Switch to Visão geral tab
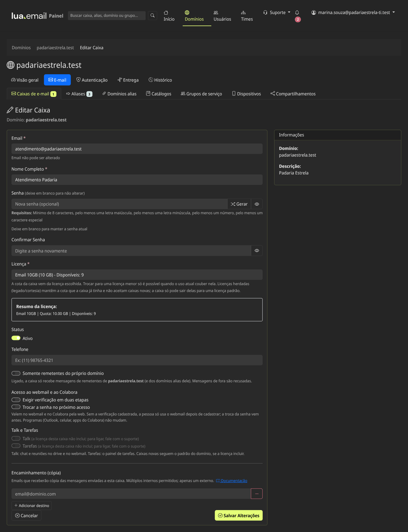Viewport: 408px width, 532px height. tap(25, 80)
